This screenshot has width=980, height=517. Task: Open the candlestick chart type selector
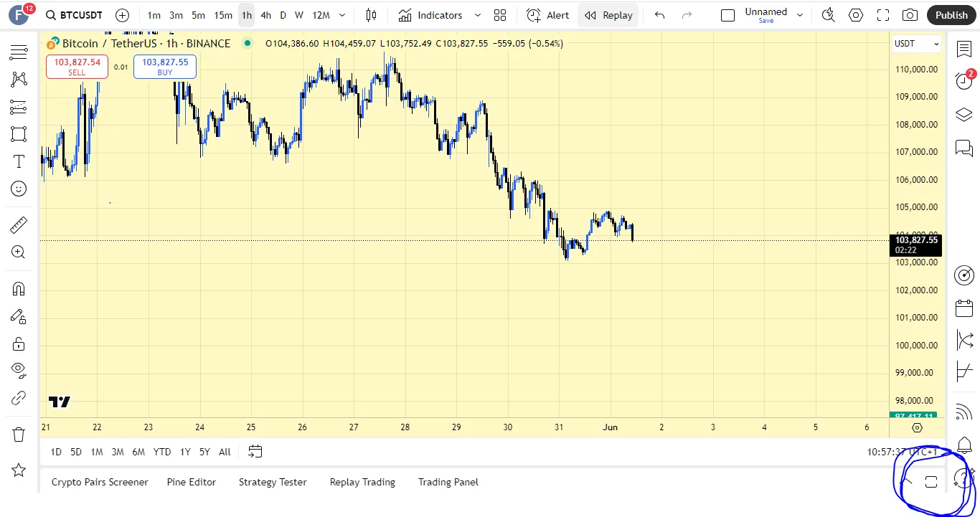pos(372,15)
